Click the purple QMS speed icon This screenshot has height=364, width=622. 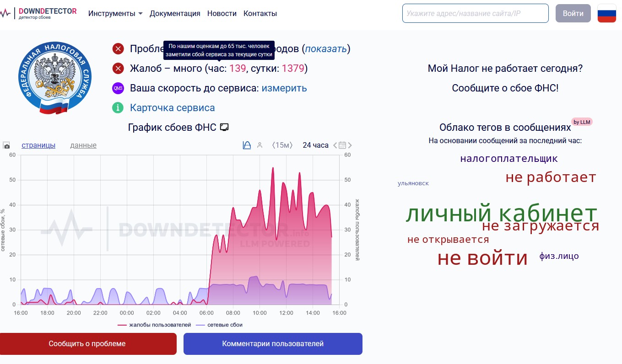118,88
